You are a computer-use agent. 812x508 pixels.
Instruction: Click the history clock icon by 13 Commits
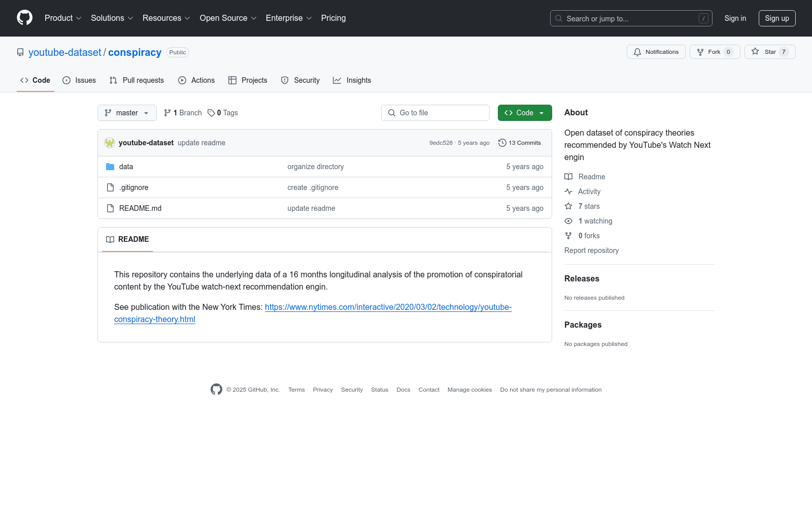[502, 143]
